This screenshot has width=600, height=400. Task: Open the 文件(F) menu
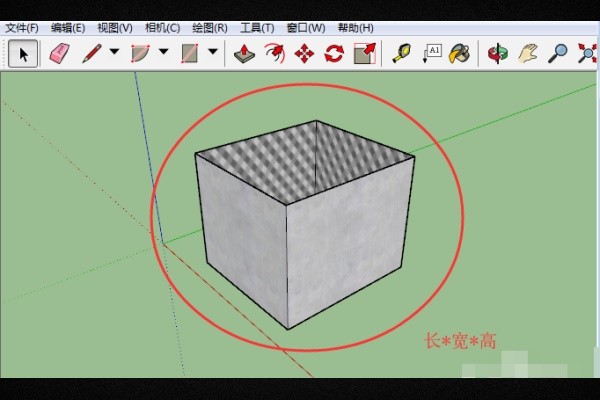[22, 28]
